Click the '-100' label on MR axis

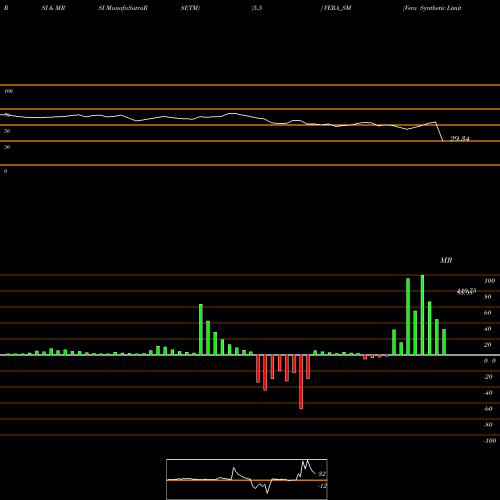(x=490, y=441)
